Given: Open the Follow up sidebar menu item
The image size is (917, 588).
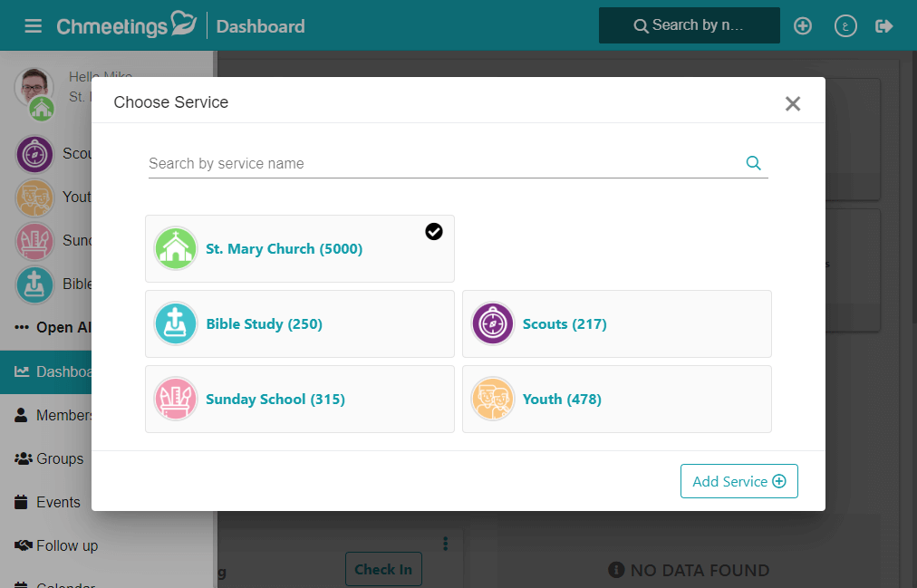Looking at the screenshot, I should point(55,545).
